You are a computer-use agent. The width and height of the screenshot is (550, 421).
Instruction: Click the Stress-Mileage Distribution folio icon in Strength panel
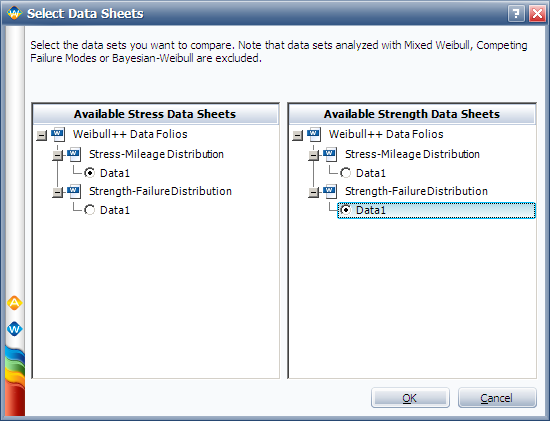(x=330, y=154)
